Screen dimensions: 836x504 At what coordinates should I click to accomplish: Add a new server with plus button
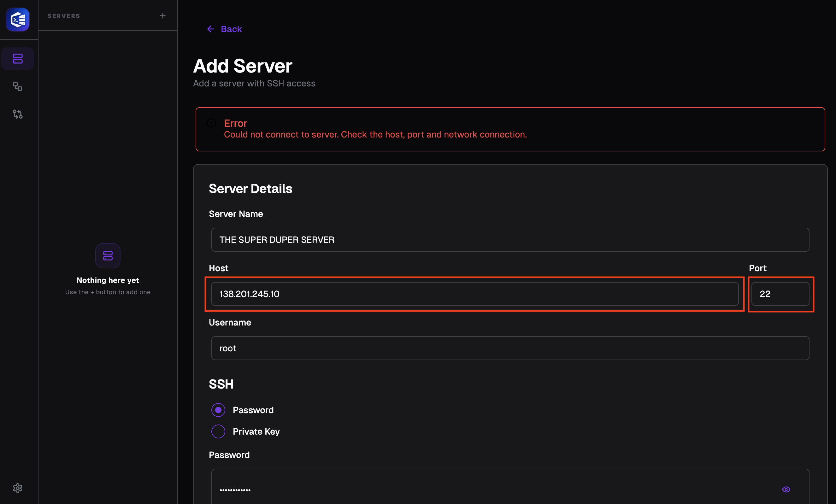[163, 15]
